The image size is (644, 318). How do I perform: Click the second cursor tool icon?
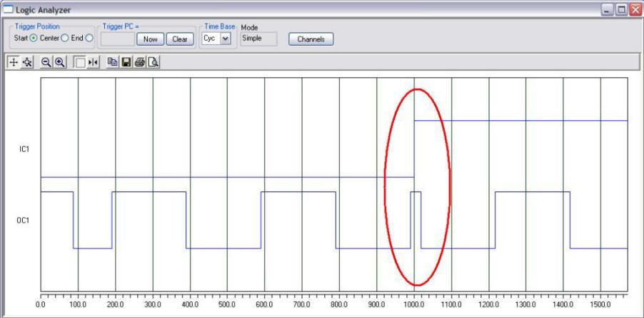coord(27,62)
